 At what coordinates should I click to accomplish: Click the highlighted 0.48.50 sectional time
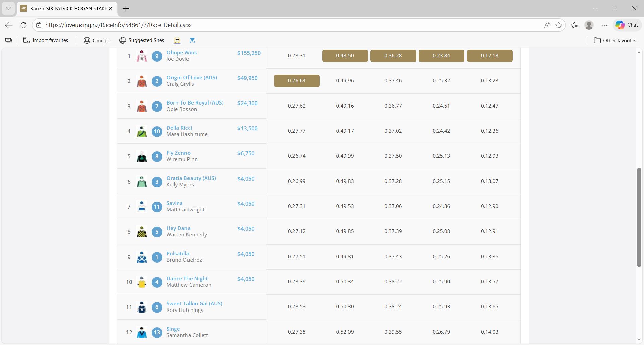coord(345,56)
